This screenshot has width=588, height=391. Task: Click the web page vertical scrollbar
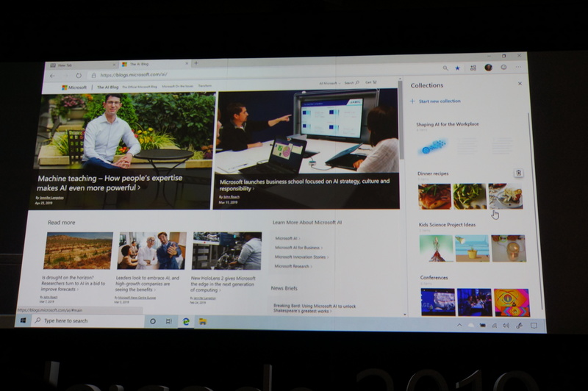(401, 120)
